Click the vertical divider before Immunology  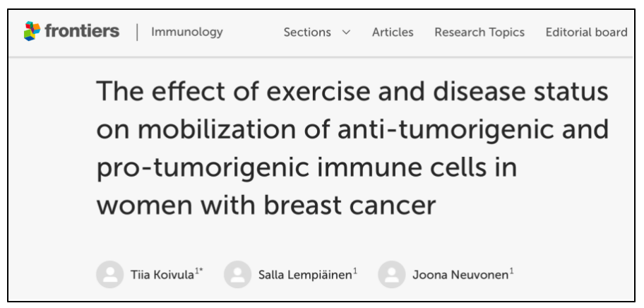(x=136, y=32)
